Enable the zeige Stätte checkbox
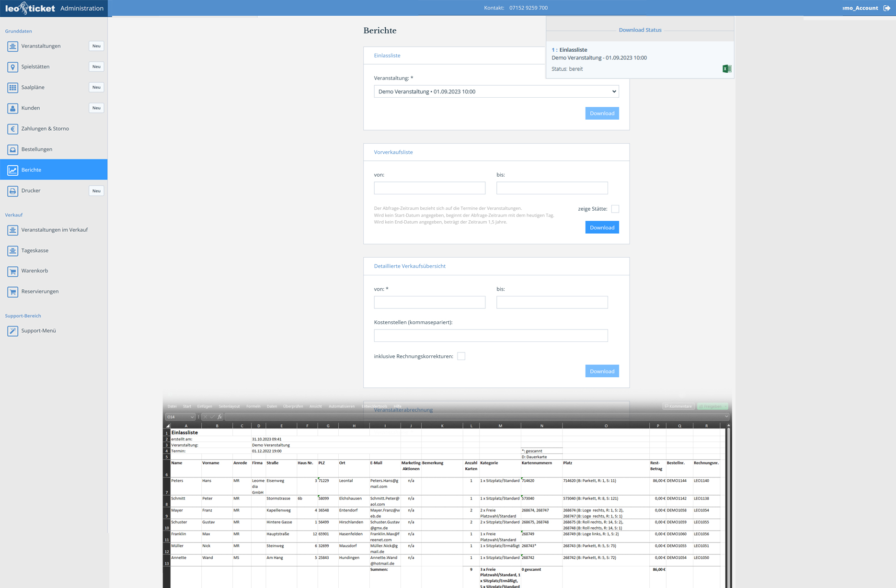Image resolution: width=896 pixels, height=588 pixels. 615,209
